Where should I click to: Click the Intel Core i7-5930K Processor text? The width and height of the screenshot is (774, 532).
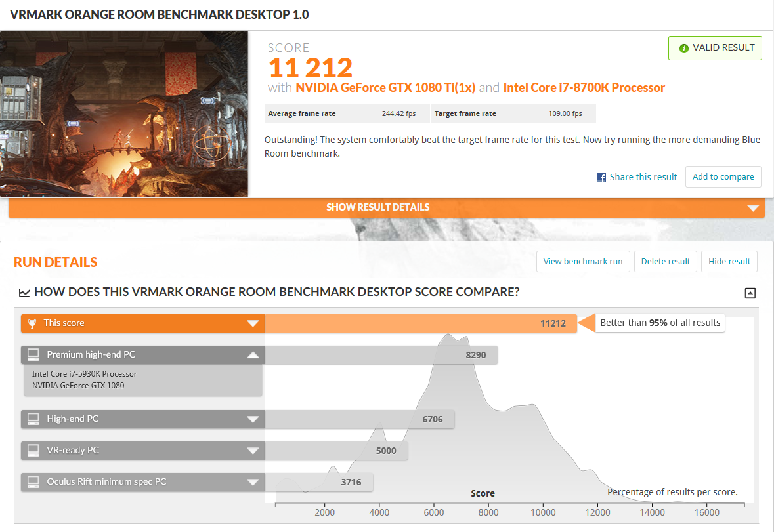(85, 374)
